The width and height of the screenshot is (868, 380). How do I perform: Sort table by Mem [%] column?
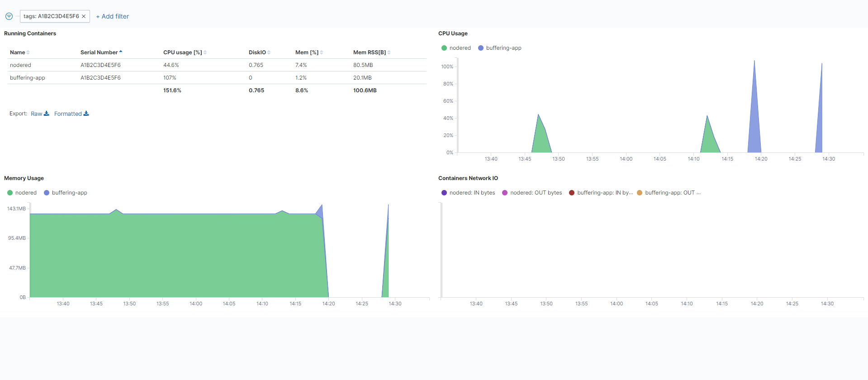tap(309, 52)
